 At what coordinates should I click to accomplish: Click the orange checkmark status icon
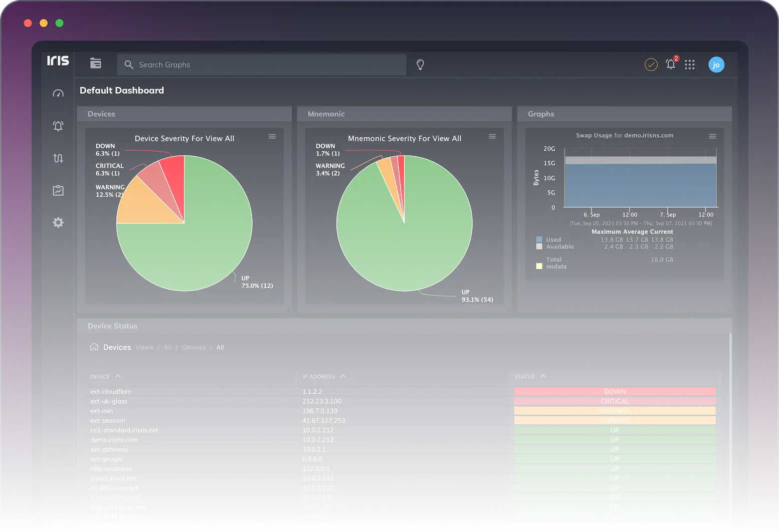pos(651,65)
